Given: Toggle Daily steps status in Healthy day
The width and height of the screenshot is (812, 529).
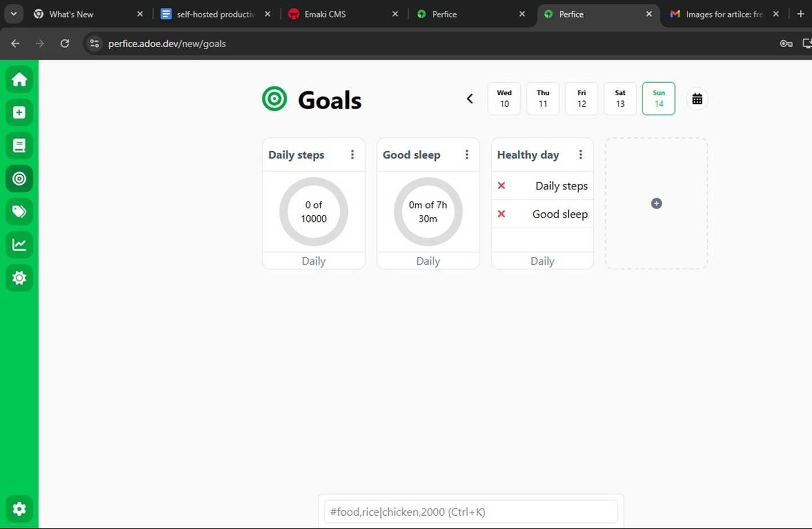Looking at the screenshot, I should click(501, 185).
